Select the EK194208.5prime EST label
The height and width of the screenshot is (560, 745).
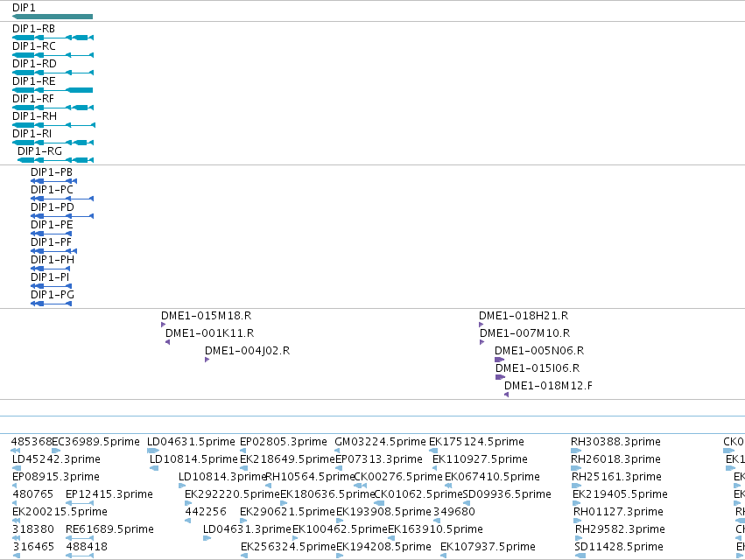(x=383, y=547)
